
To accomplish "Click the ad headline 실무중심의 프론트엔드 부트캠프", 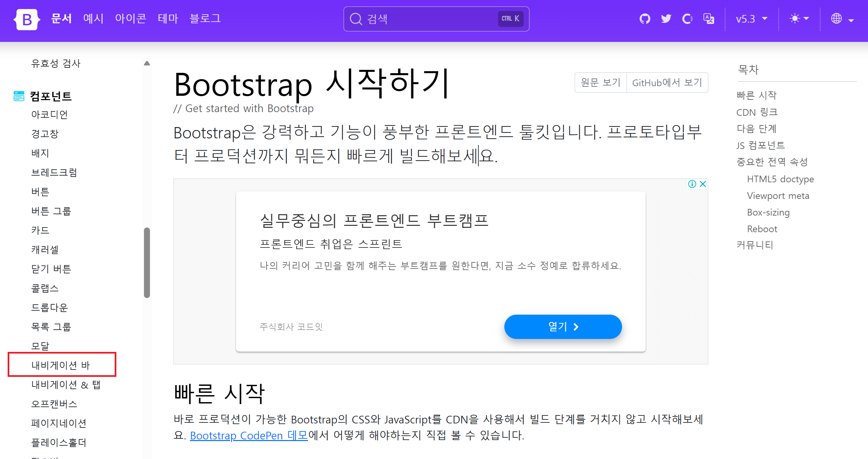I will click(374, 221).
